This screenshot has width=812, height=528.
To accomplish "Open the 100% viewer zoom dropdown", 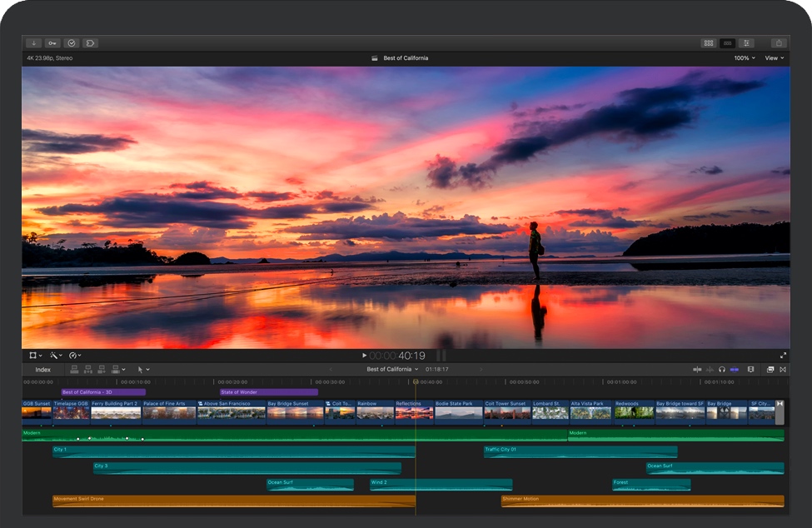I will click(745, 58).
